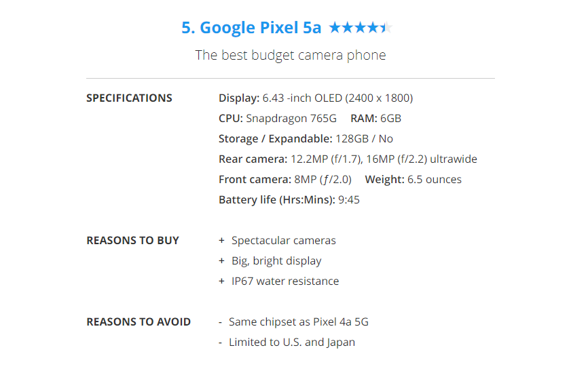The image size is (588, 371).
Task: Click the minus icon beside Same chipset
Action: (221, 322)
